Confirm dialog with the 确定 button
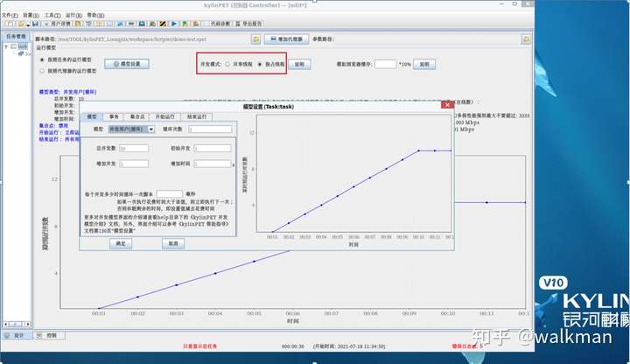 coord(121,243)
